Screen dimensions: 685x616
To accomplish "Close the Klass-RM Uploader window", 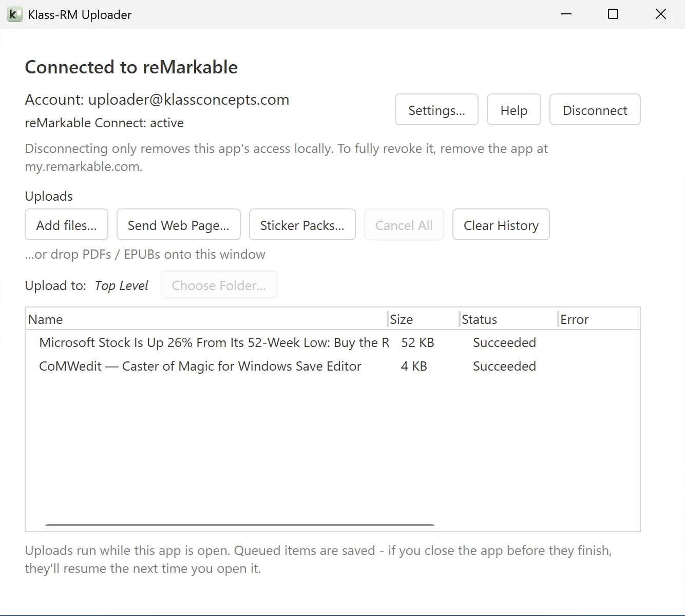I will (660, 14).
